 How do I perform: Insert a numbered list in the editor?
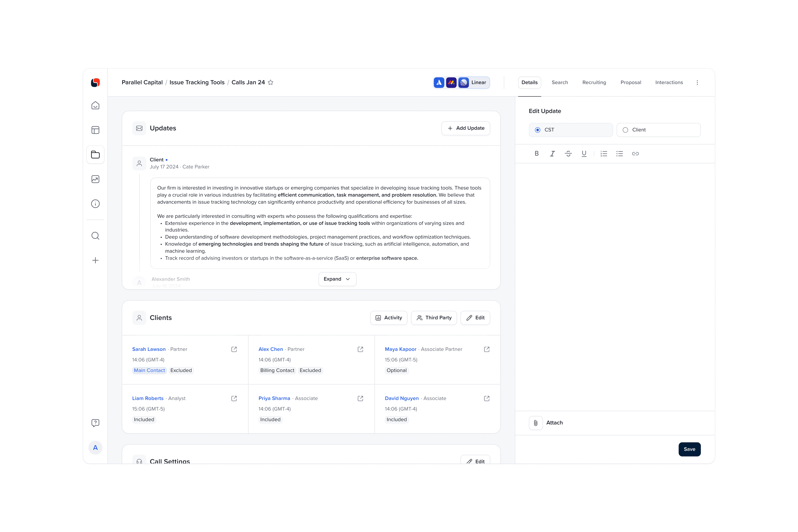[604, 154]
